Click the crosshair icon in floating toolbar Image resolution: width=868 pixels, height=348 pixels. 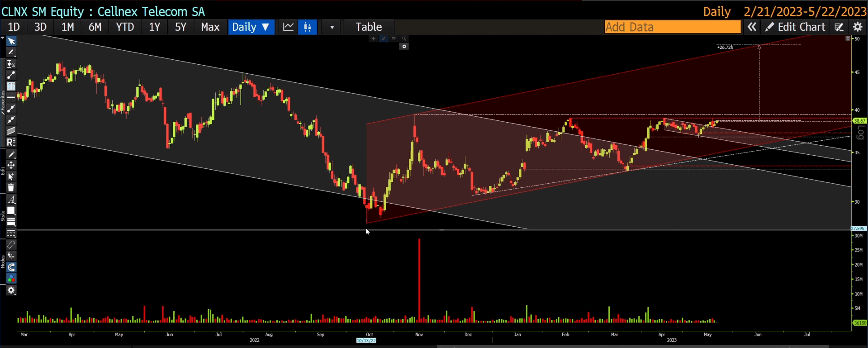373,39
